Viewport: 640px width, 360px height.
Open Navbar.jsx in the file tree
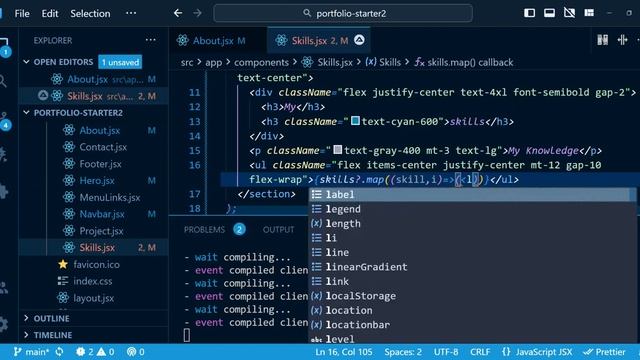tap(102, 214)
